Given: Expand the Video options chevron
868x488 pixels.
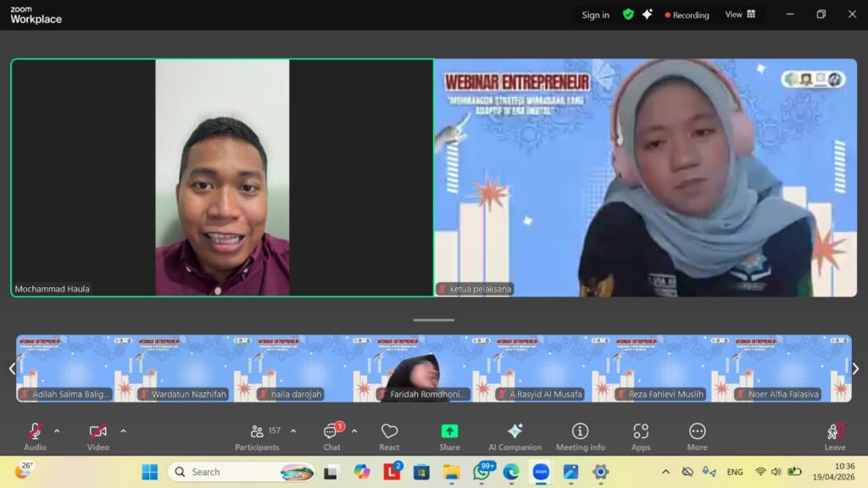Looking at the screenshot, I should click(123, 430).
